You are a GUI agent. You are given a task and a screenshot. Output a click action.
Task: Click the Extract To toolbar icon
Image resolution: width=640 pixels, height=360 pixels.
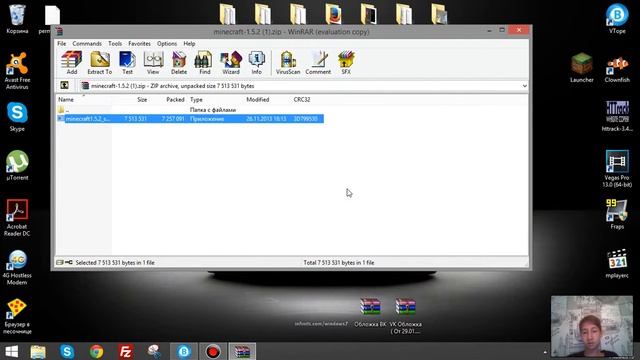tap(100, 63)
